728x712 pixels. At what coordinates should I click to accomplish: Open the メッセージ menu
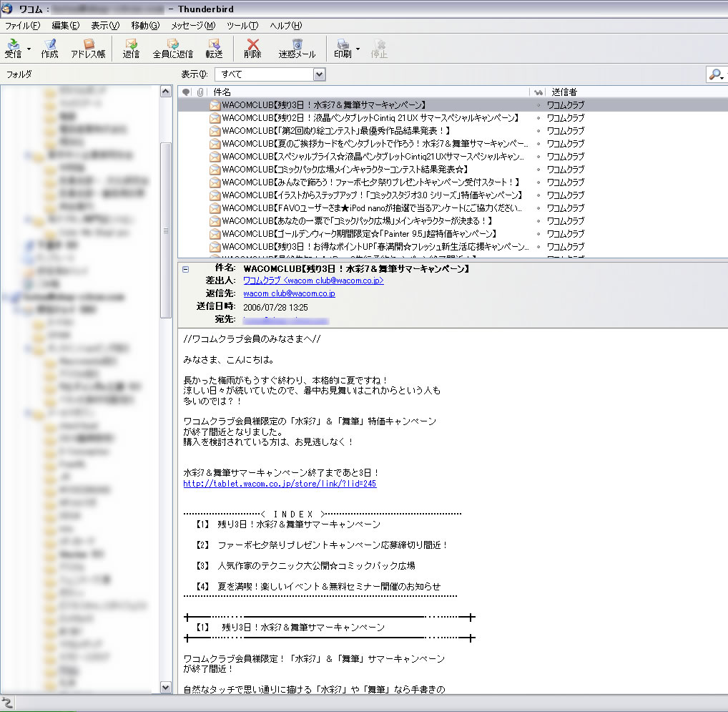192,26
